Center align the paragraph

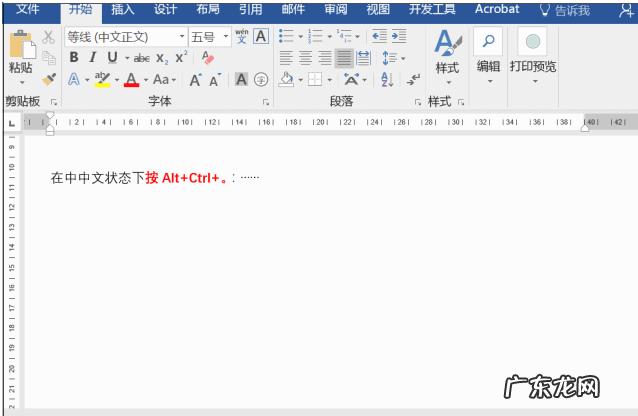[x=306, y=58]
